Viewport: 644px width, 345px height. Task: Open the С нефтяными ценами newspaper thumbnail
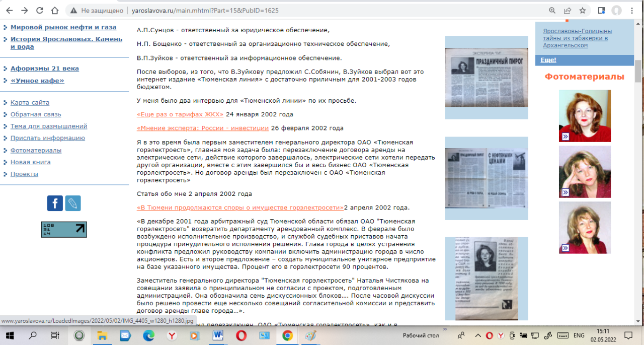point(487,178)
